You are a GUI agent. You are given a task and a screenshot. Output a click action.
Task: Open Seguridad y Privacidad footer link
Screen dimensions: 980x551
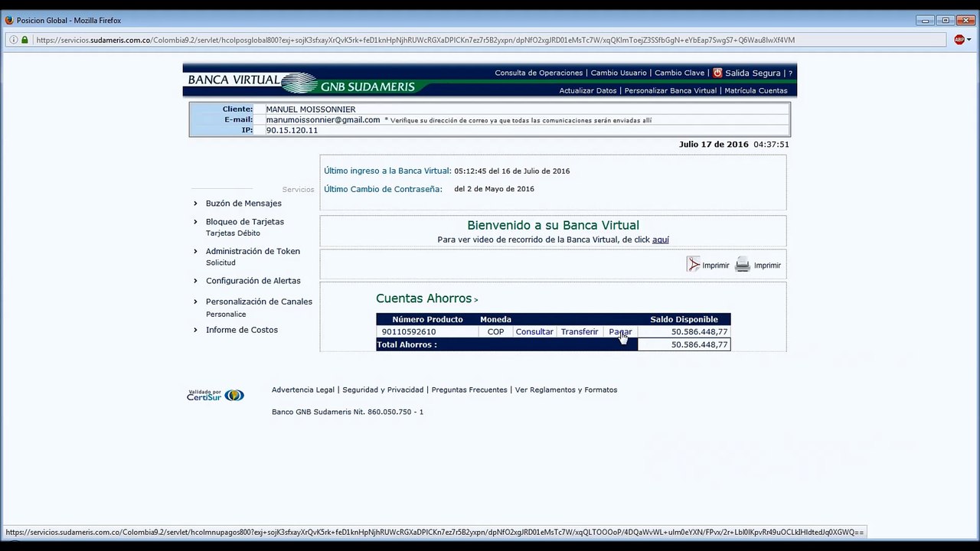tap(383, 390)
